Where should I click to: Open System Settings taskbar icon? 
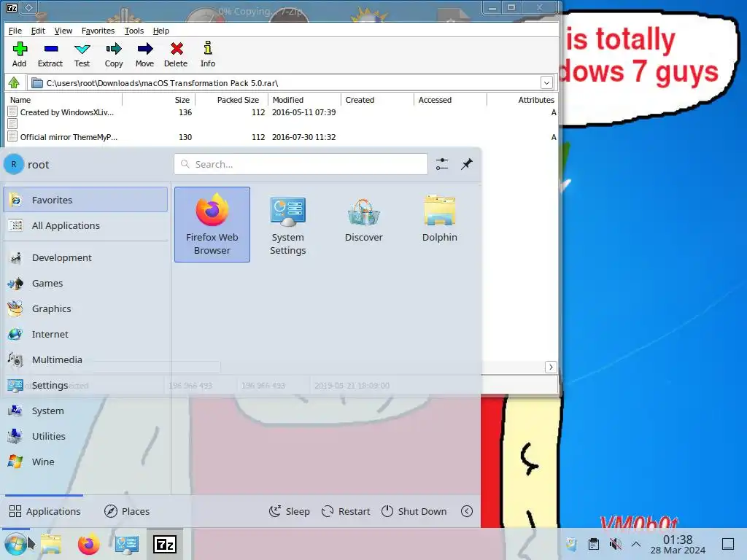pyautogui.click(x=127, y=544)
